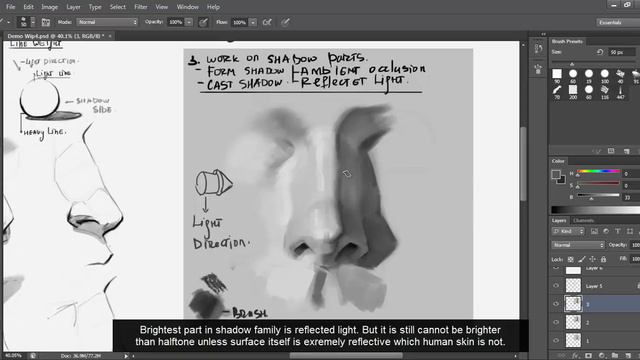The height and width of the screenshot is (360, 640).
Task: Select the Brush Presets panel tab
Action: [567, 41]
